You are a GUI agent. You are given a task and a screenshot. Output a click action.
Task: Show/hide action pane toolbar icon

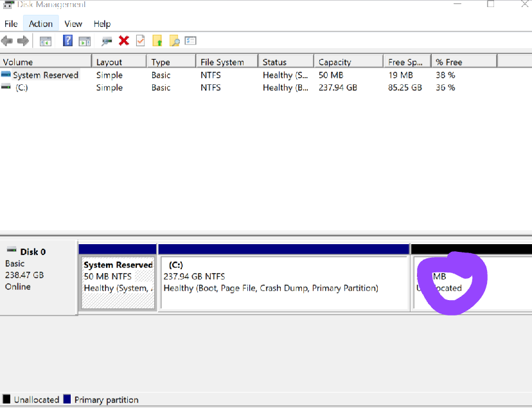(84, 41)
